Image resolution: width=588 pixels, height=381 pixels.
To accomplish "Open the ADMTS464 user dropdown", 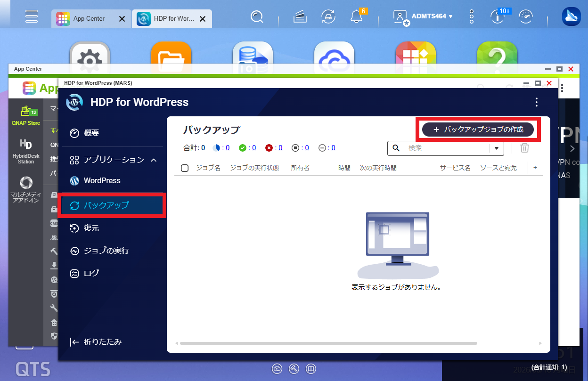I will (432, 16).
